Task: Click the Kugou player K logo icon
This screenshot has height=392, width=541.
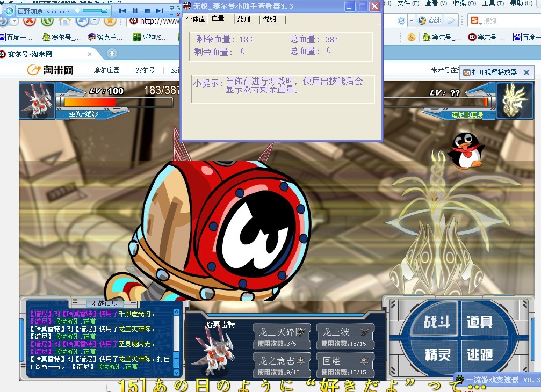Action: tap(9, 11)
